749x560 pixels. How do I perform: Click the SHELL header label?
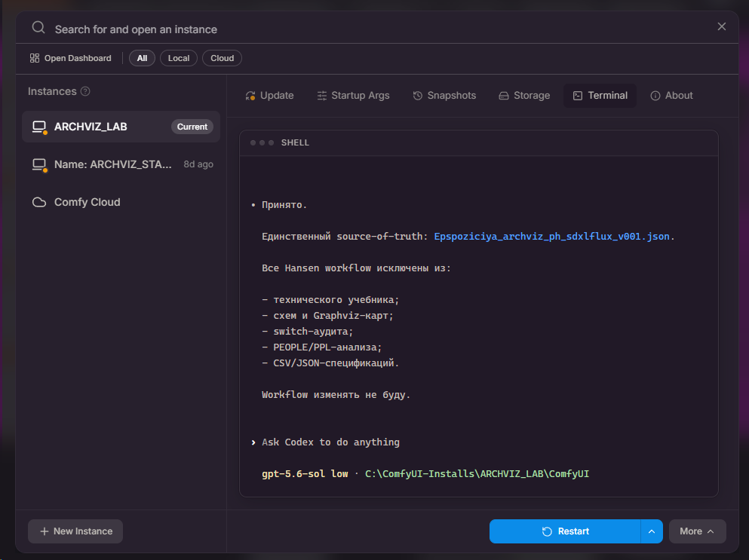(295, 142)
